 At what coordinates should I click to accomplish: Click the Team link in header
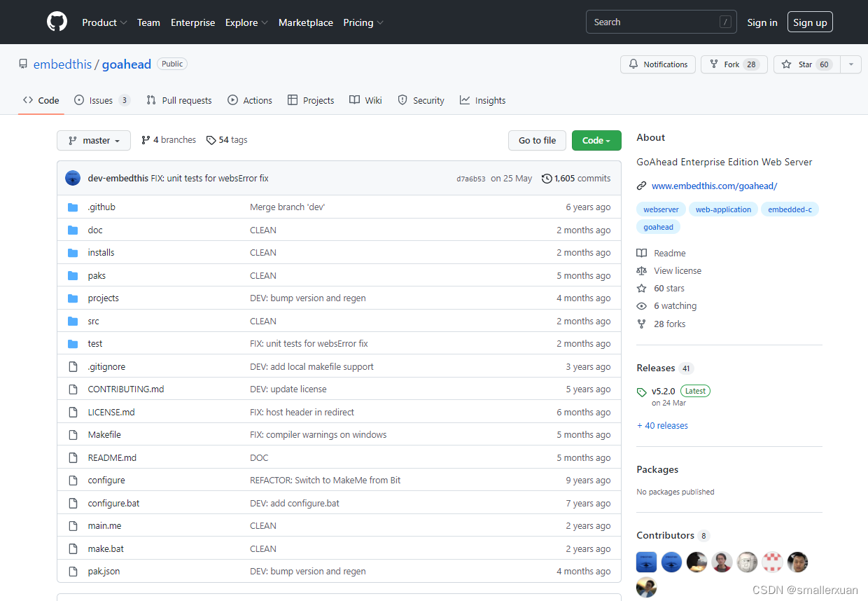(148, 22)
